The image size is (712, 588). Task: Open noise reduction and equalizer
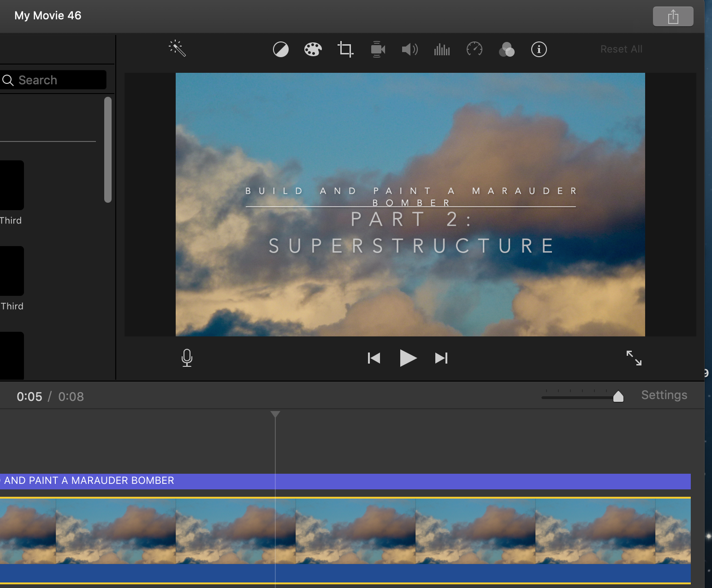pyautogui.click(x=442, y=49)
